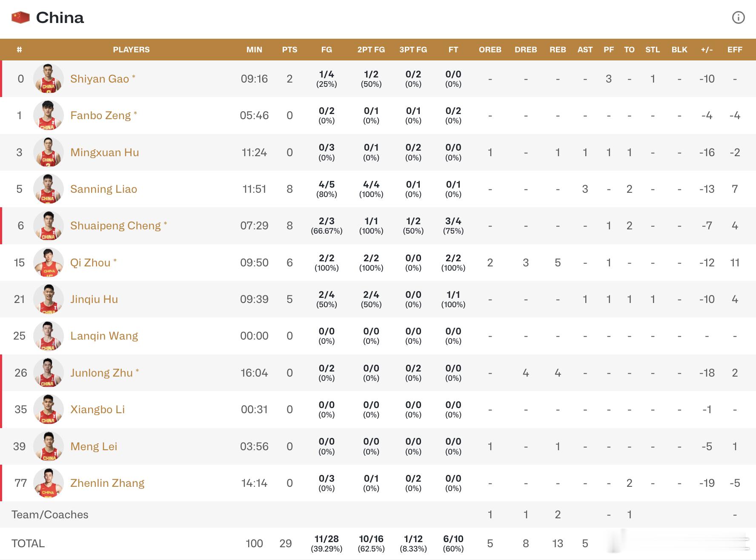756x560 pixels.
Task: Click the China team name heading
Action: click(x=60, y=17)
